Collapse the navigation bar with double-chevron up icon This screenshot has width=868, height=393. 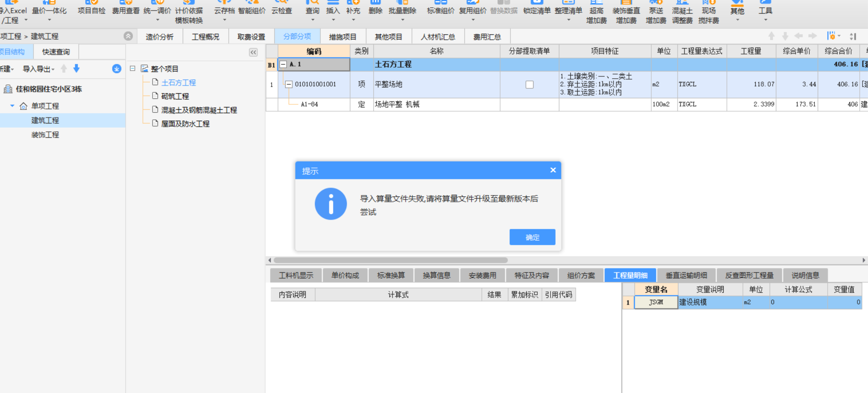click(x=128, y=36)
